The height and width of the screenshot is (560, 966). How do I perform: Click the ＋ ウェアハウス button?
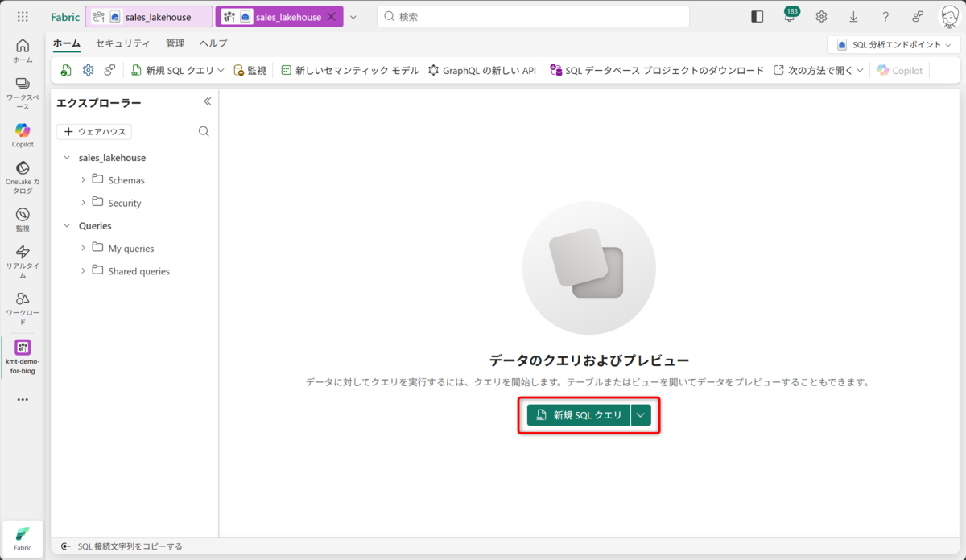[93, 131]
